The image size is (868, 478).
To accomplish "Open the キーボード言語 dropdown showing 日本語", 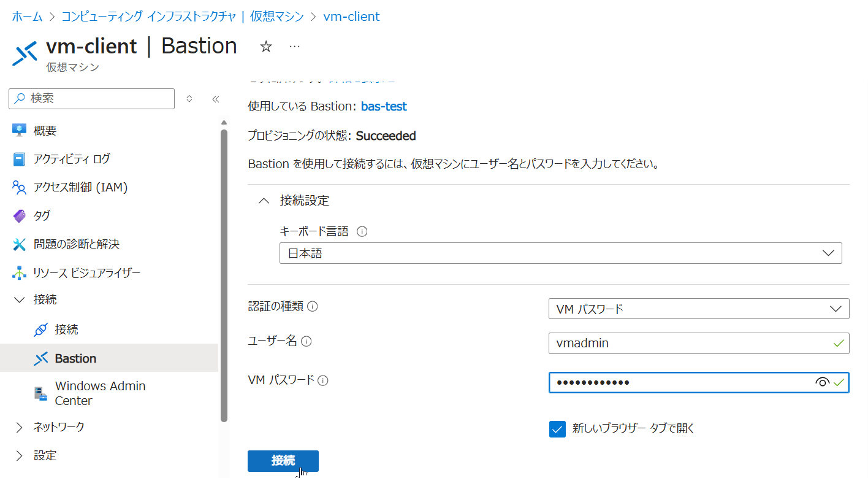I will [x=560, y=253].
